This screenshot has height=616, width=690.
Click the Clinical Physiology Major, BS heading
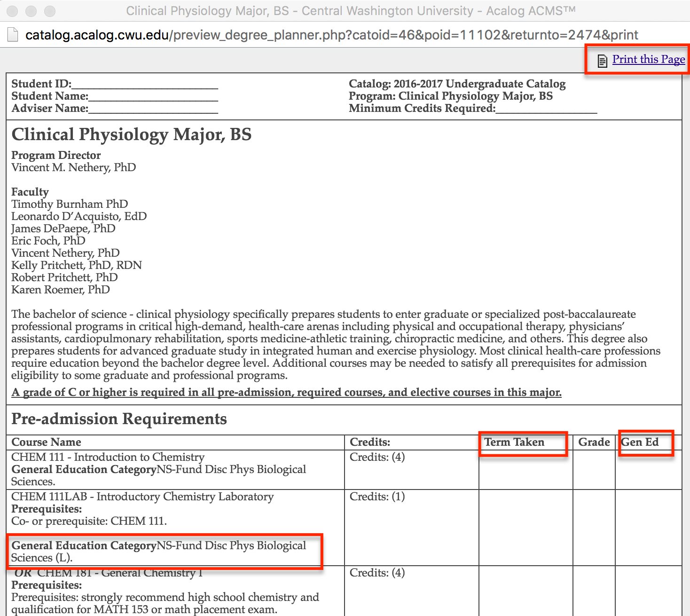click(x=132, y=134)
